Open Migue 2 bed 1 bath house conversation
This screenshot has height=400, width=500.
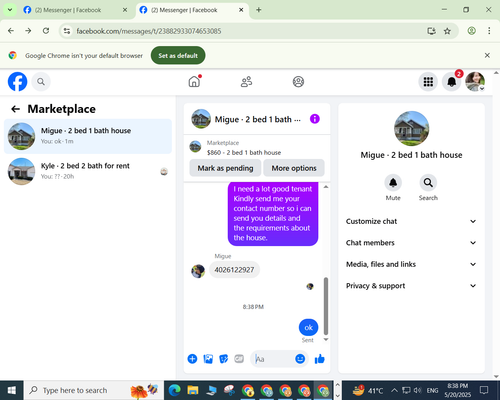click(x=88, y=136)
